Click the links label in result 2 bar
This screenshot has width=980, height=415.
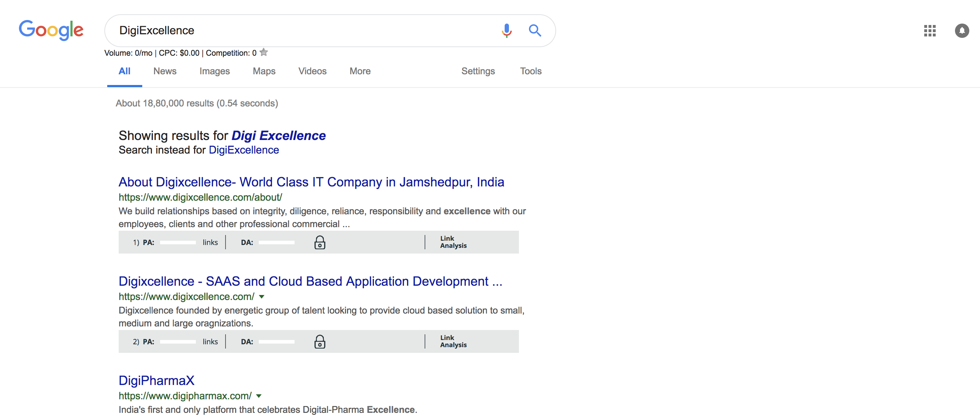pyautogui.click(x=210, y=342)
